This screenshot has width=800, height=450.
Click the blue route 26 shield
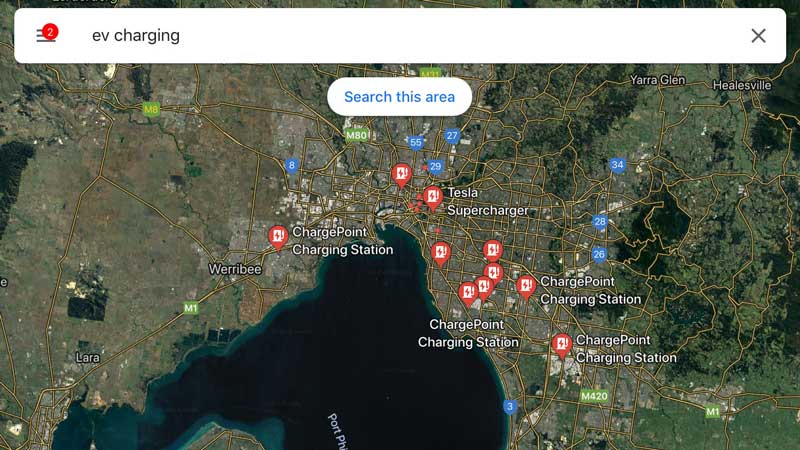click(599, 254)
